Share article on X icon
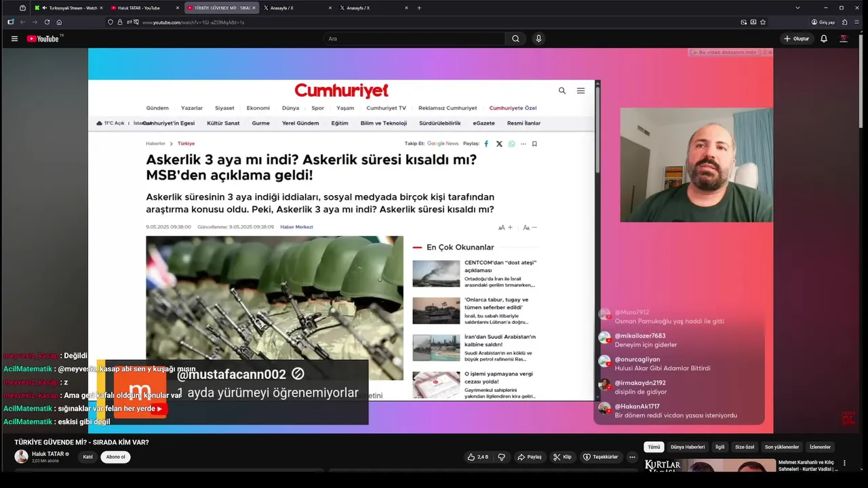Screen dimensions: 868x488 tap(499, 144)
